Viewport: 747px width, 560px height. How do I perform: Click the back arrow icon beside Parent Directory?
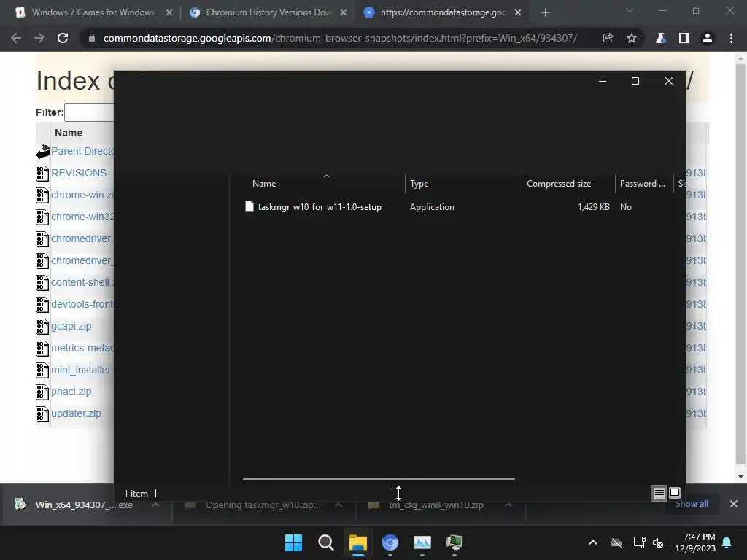(x=42, y=151)
